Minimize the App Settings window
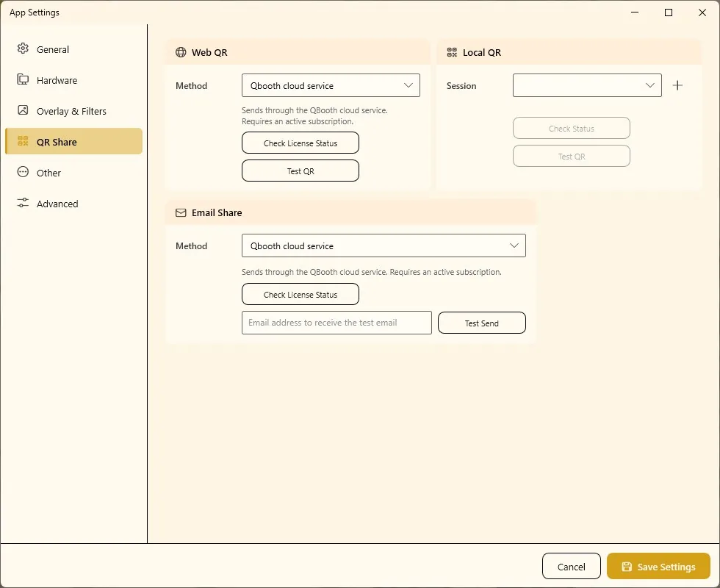The height and width of the screenshot is (588, 720). (635, 12)
